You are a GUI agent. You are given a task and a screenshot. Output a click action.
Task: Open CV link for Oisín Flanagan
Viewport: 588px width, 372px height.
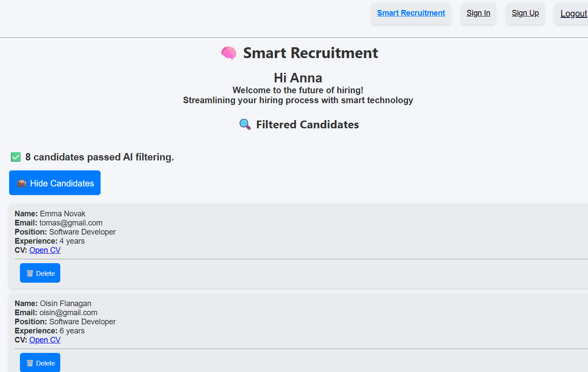tap(45, 340)
